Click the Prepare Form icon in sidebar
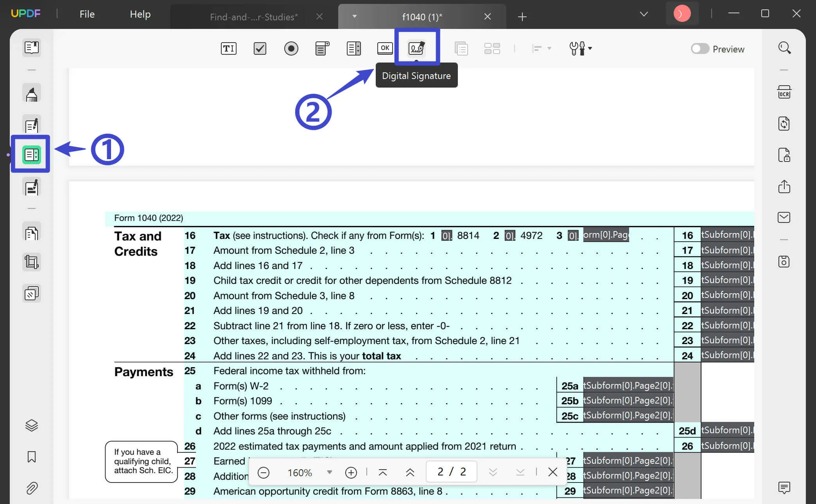 [31, 153]
